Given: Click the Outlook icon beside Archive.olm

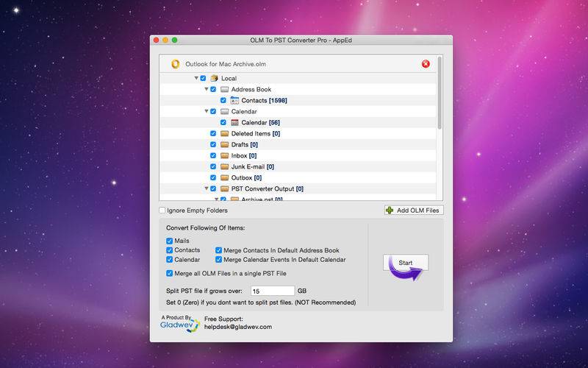Looking at the screenshot, I should pos(175,64).
